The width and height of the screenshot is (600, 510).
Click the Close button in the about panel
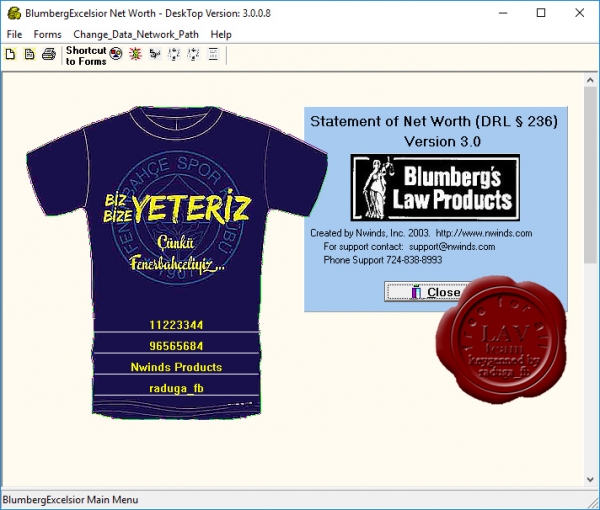coord(426,292)
